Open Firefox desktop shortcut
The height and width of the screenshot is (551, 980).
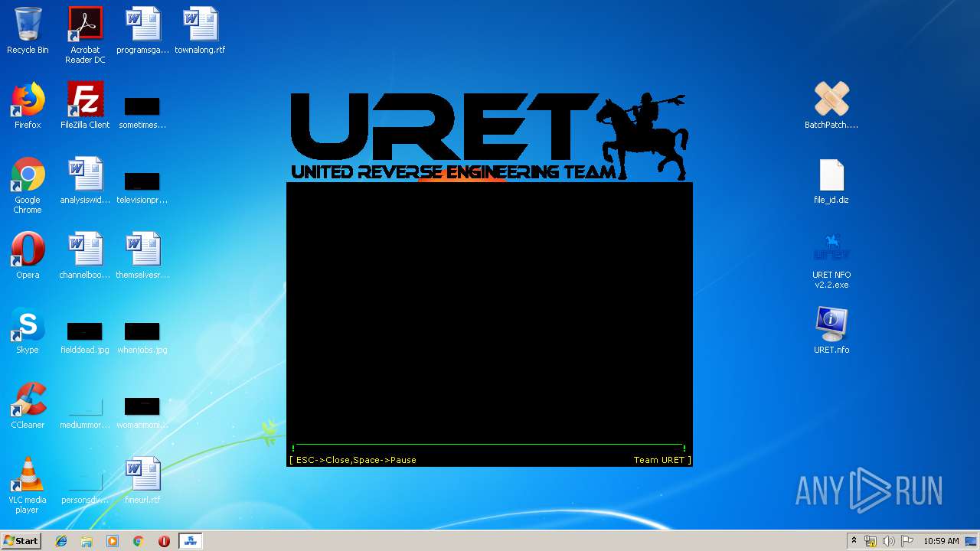coord(28,106)
